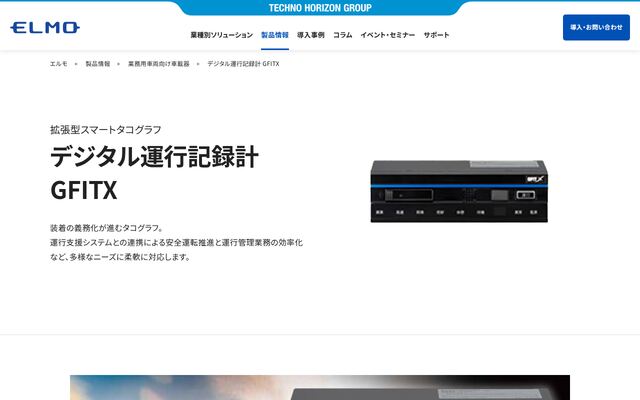Click the GFITX heading text
The height and width of the screenshot is (400, 640).
(84, 190)
